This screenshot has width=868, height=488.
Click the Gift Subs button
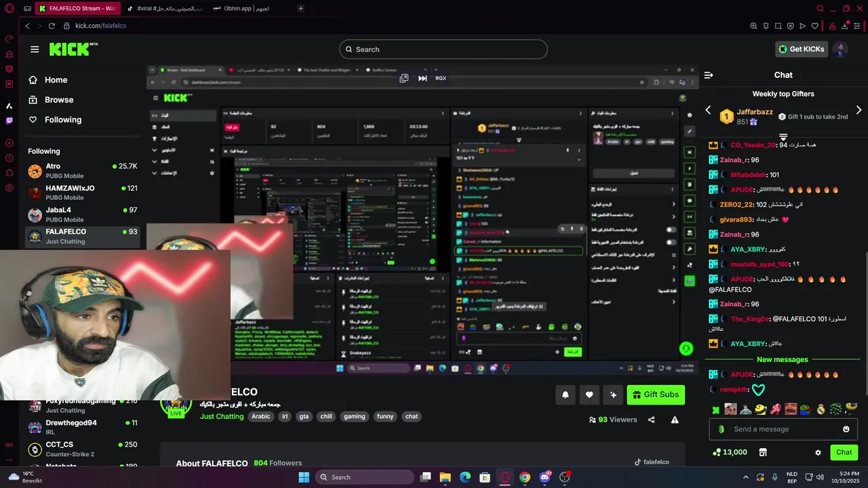655,394
